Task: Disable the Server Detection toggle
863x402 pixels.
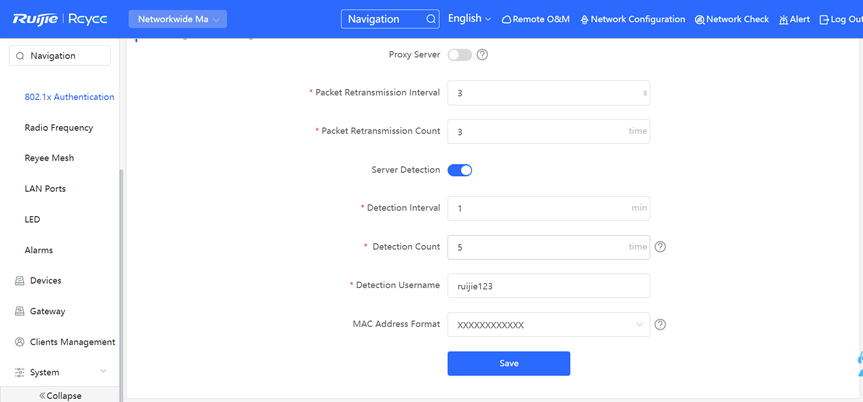Action: point(460,170)
